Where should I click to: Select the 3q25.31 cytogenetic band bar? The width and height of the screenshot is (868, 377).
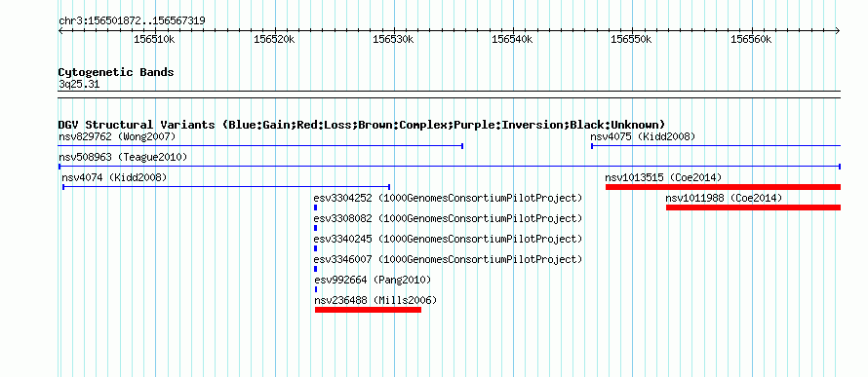click(x=450, y=94)
